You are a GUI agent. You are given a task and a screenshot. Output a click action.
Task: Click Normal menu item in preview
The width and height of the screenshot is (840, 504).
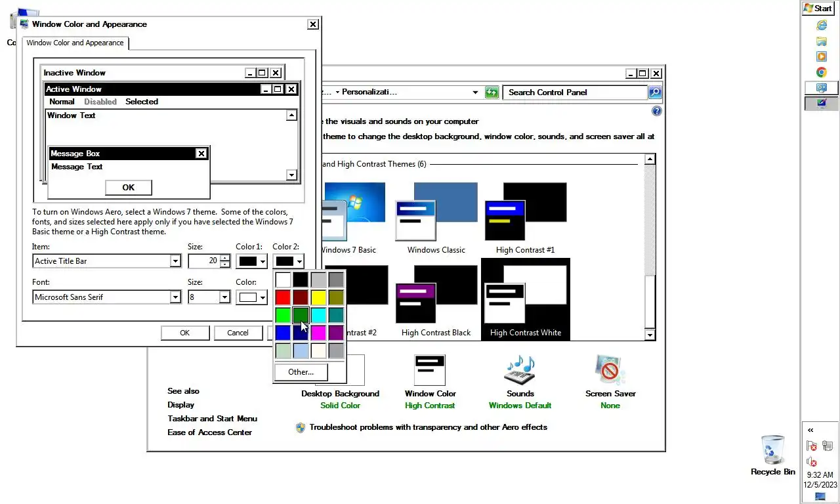pyautogui.click(x=62, y=102)
